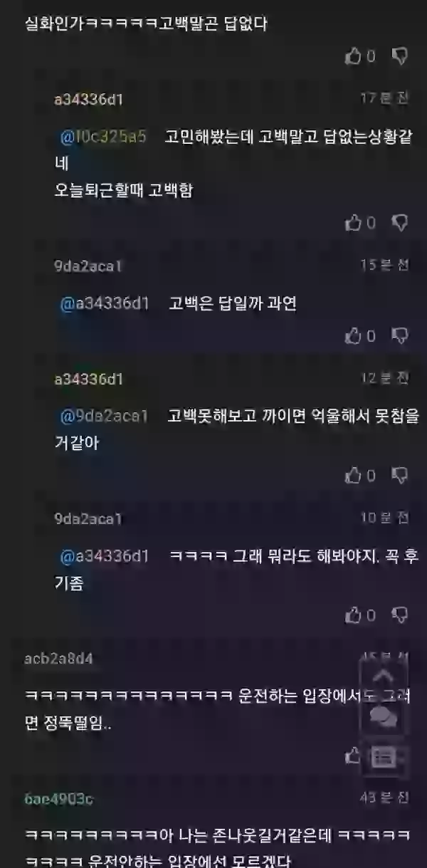Open profile of user acb2a8d4

[x=58, y=658]
